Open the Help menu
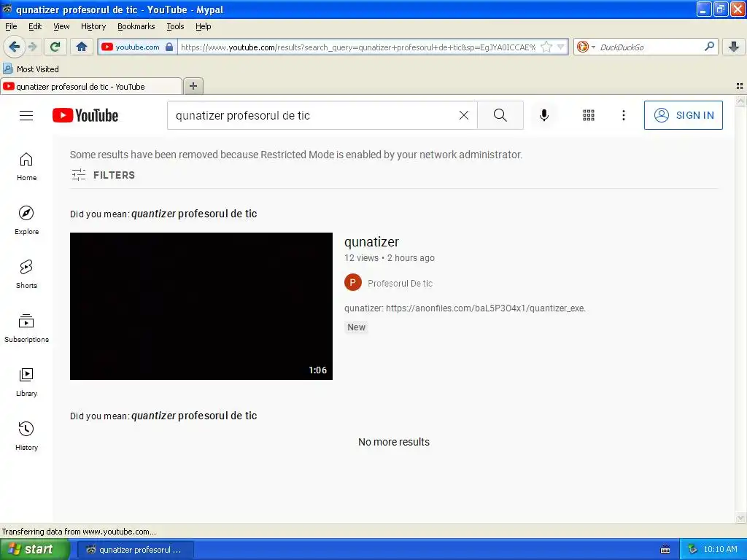The height and width of the screenshot is (560, 747). (x=203, y=26)
